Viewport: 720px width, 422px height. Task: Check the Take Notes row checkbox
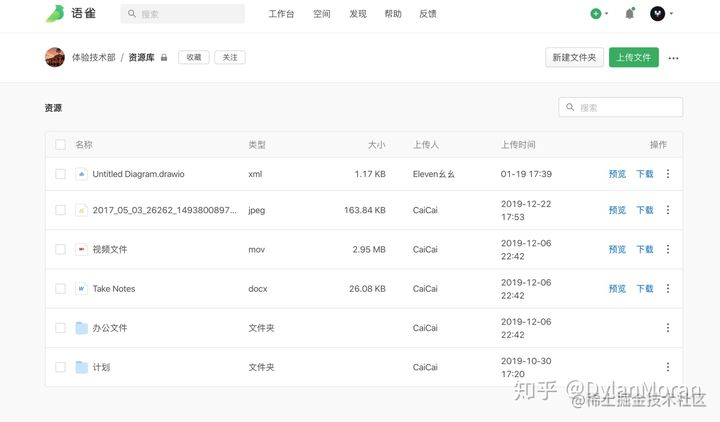coord(60,288)
